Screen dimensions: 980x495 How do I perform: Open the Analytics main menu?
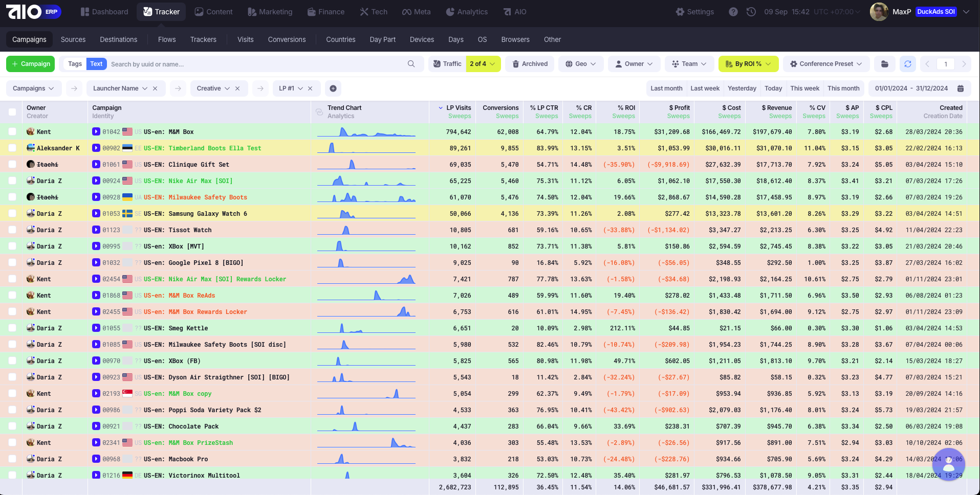[467, 12]
